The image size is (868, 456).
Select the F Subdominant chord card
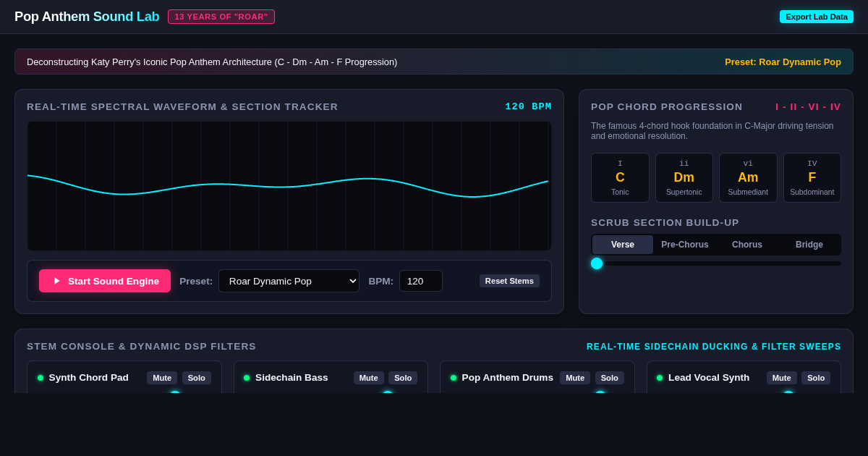[x=812, y=177]
